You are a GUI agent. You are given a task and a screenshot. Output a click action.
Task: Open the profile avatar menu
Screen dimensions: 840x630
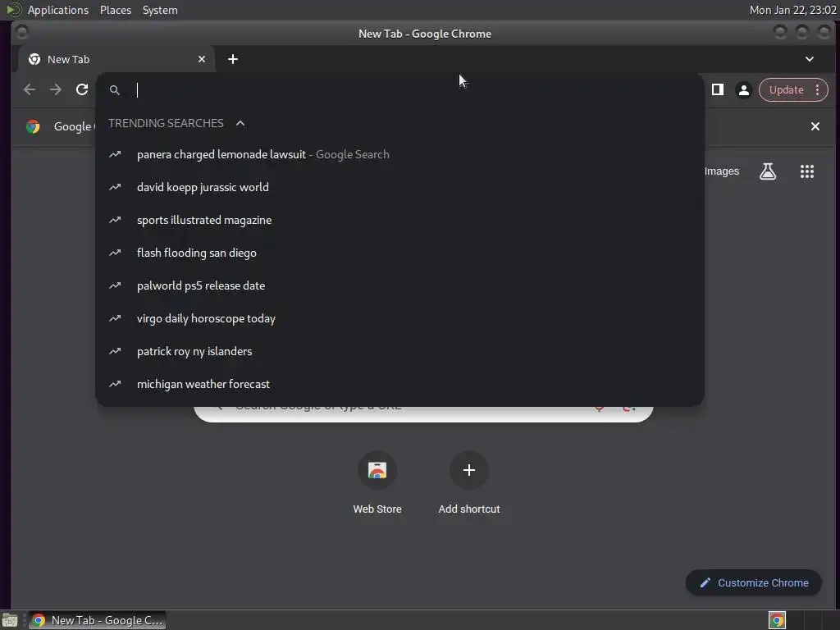pos(743,90)
